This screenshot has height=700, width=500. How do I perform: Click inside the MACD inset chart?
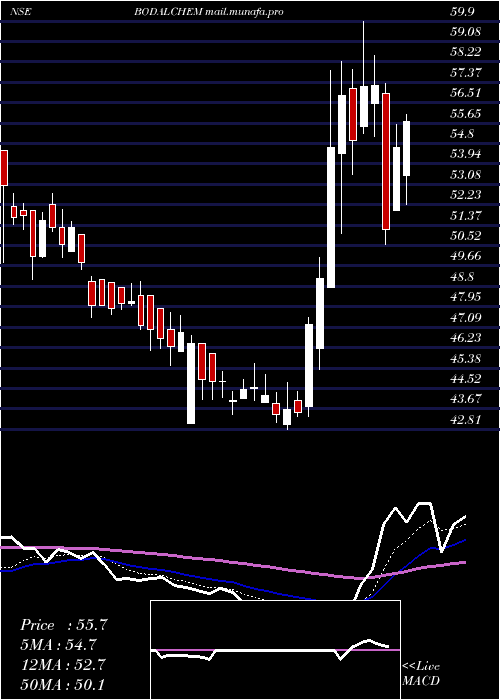click(x=275, y=650)
